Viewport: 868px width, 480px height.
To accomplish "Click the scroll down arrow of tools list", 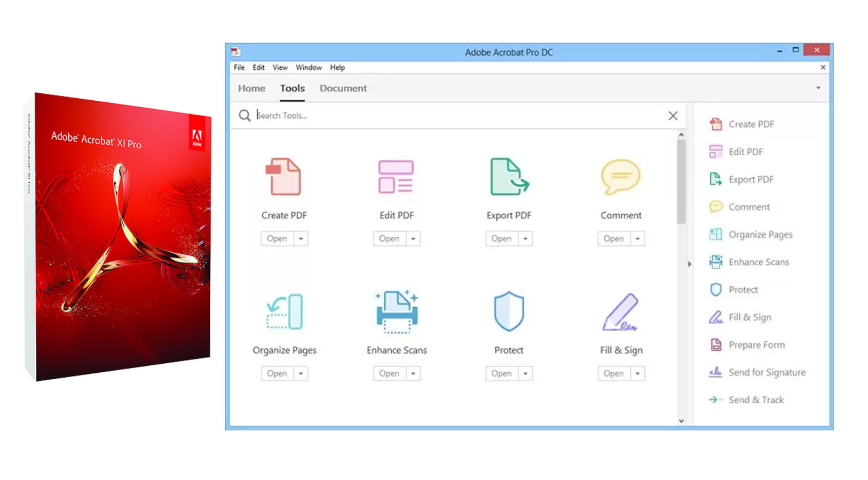I will [x=681, y=421].
